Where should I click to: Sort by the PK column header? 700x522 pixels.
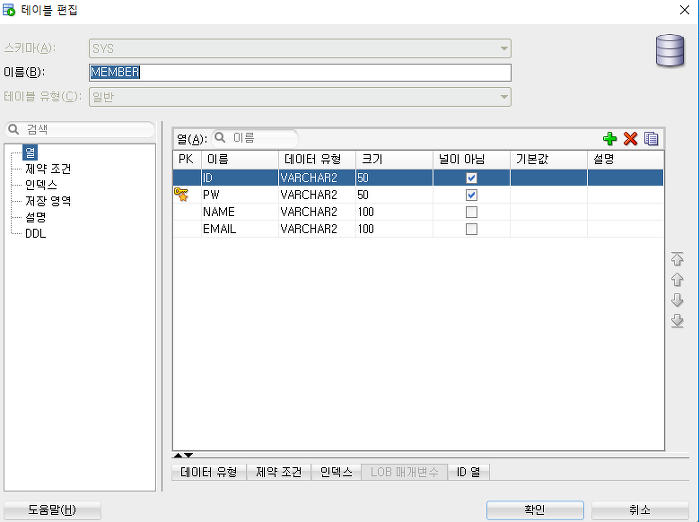(x=187, y=159)
